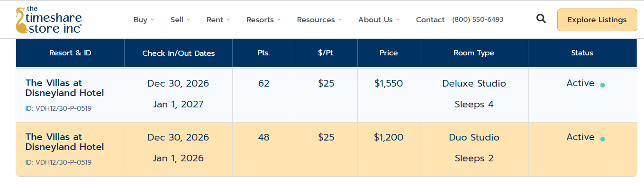Expand the About Us menu
This screenshot has width=644, height=185.
pyautogui.click(x=379, y=20)
